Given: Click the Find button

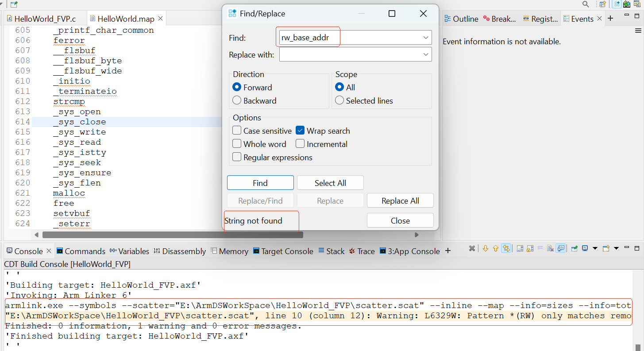Looking at the screenshot, I should tap(260, 183).
